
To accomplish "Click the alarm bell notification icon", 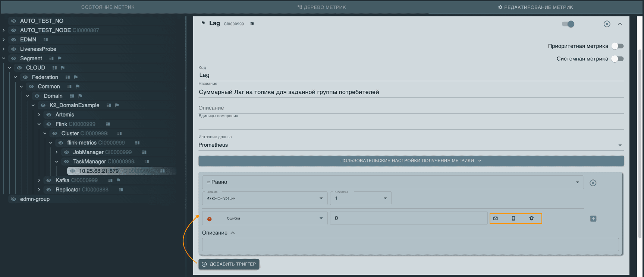I will pos(531,219).
